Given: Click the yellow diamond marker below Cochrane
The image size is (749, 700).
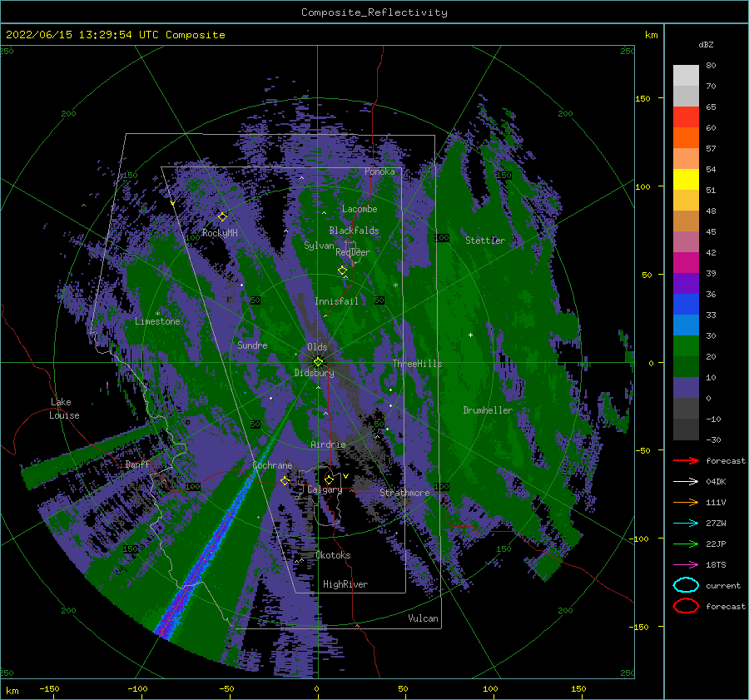Looking at the screenshot, I should pyautogui.click(x=285, y=480).
